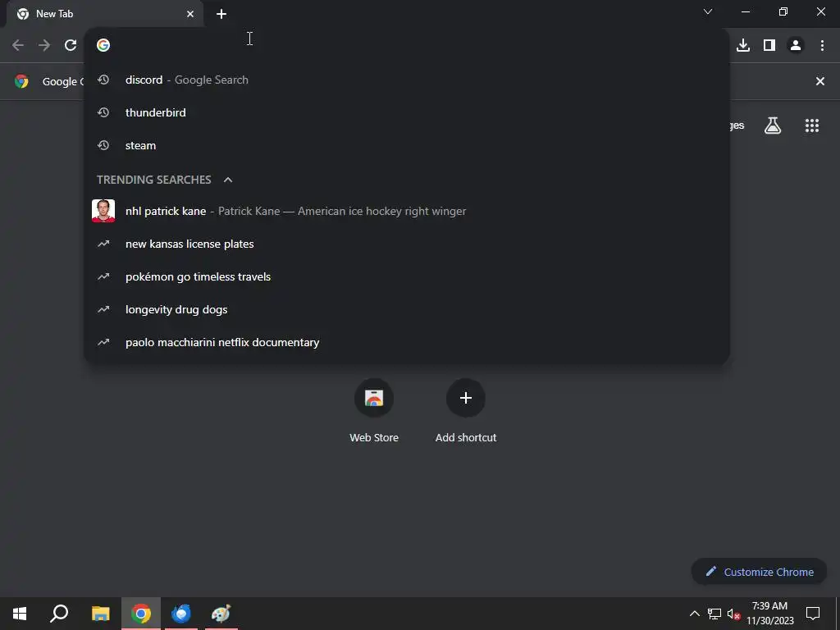Open Customize Chrome

point(759,572)
